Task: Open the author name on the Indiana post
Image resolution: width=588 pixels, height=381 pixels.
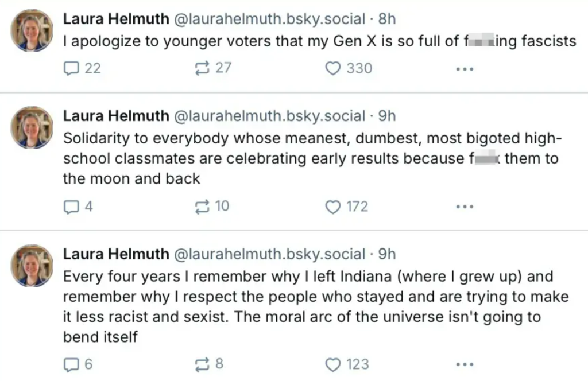Action: click(115, 254)
